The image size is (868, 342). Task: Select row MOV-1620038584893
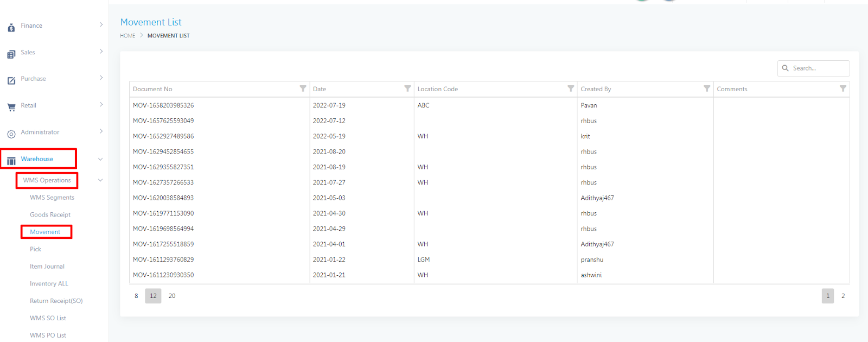click(x=489, y=198)
